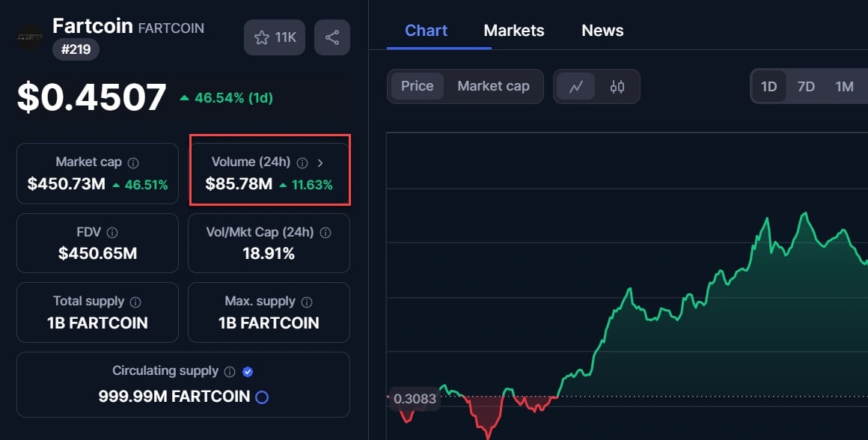Image resolution: width=868 pixels, height=440 pixels.
Task: Expand Volume (24h) details chevron
Action: pyautogui.click(x=320, y=162)
